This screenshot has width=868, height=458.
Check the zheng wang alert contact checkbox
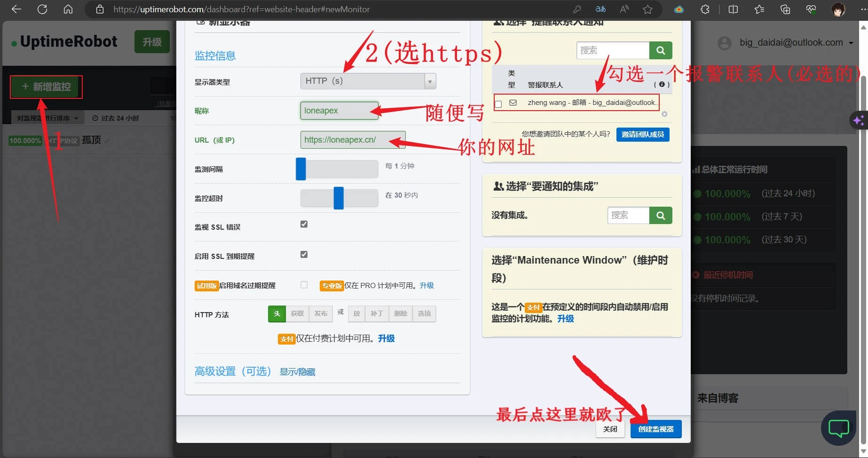pos(498,104)
